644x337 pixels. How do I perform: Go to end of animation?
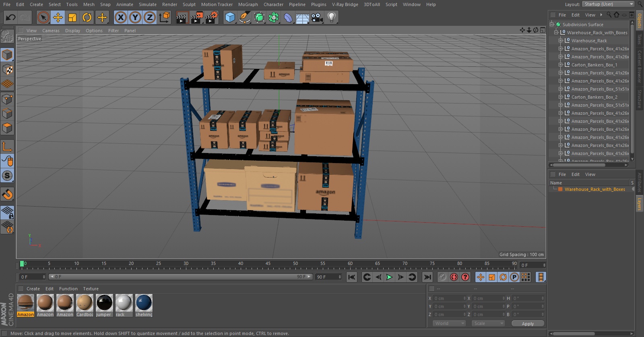click(x=427, y=277)
